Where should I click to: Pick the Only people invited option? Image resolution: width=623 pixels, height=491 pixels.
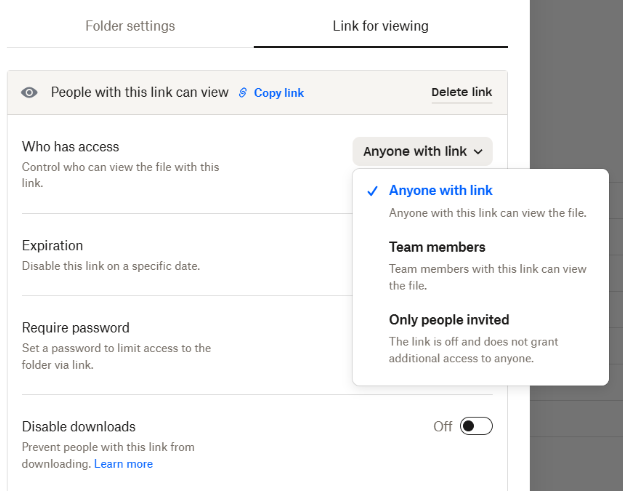449,320
